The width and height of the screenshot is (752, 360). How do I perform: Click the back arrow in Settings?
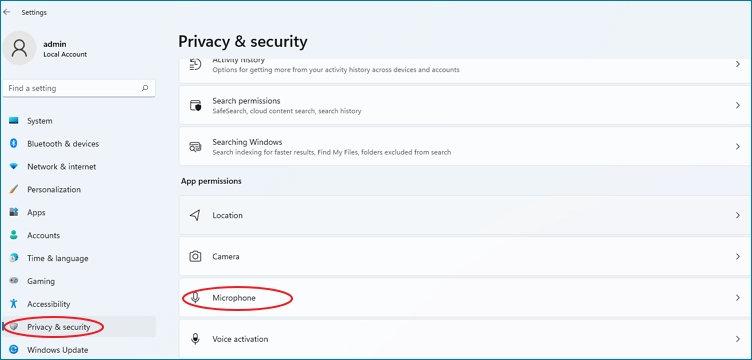tap(7, 12)
